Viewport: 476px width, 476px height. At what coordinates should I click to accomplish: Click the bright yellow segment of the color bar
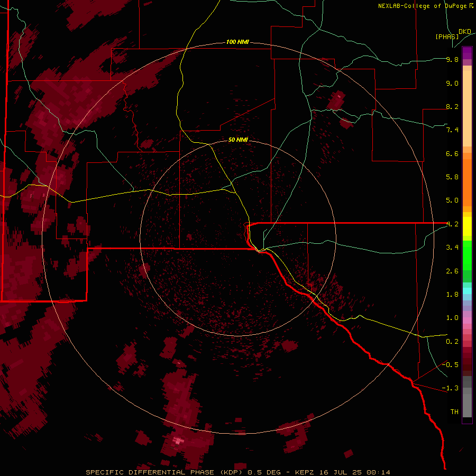[467, 226]
